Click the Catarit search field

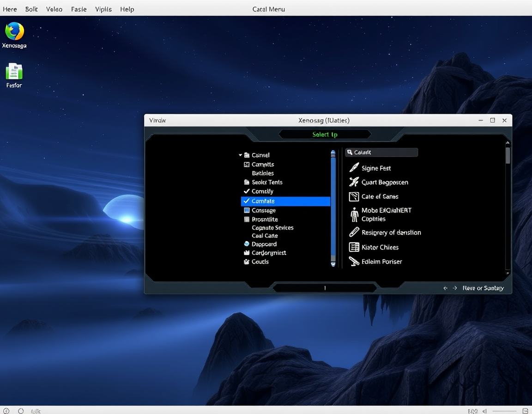coord(382,152)
